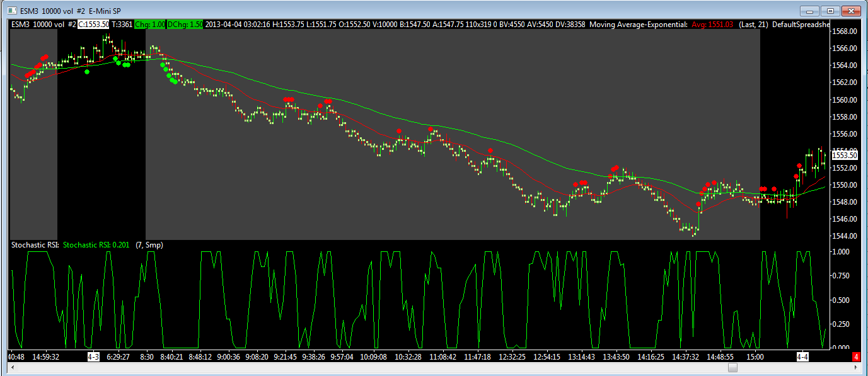Viewport: 868px width, 376px height.
Task: Click the 'DChg: 1.50' green label
Action: [185, 24]
